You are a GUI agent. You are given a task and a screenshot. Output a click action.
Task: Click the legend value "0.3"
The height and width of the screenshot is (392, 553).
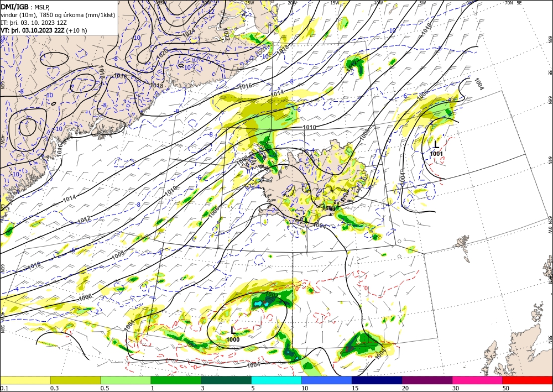coord(54,388)
